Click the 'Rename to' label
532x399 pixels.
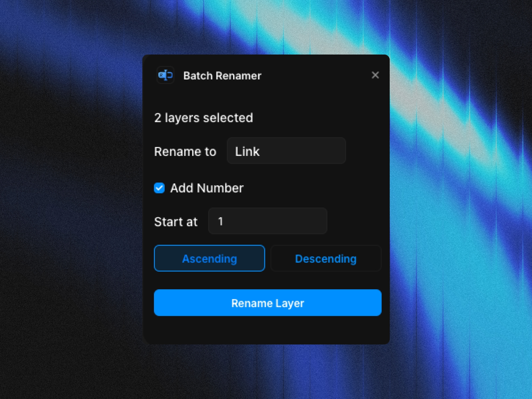(x=185, y=151)
